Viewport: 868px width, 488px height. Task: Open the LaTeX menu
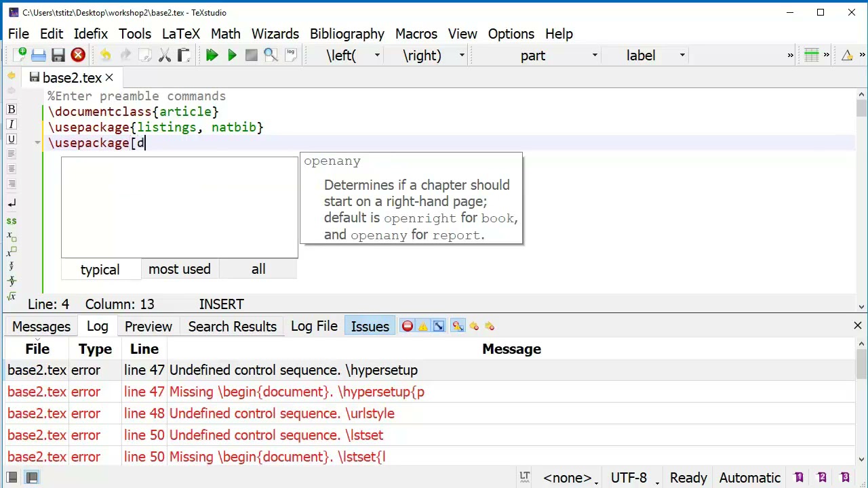click(x=181, y=34)
